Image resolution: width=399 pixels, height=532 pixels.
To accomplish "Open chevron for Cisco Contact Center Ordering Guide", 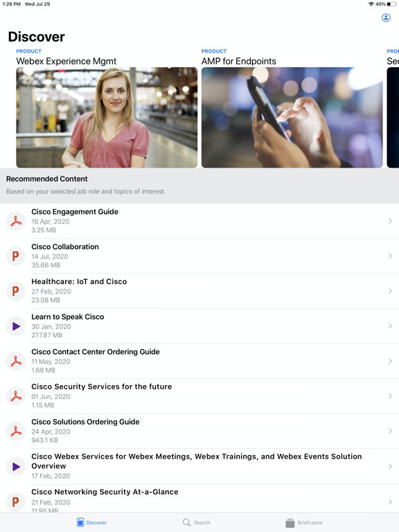I will pyautogui.click(x=390, y=361).
